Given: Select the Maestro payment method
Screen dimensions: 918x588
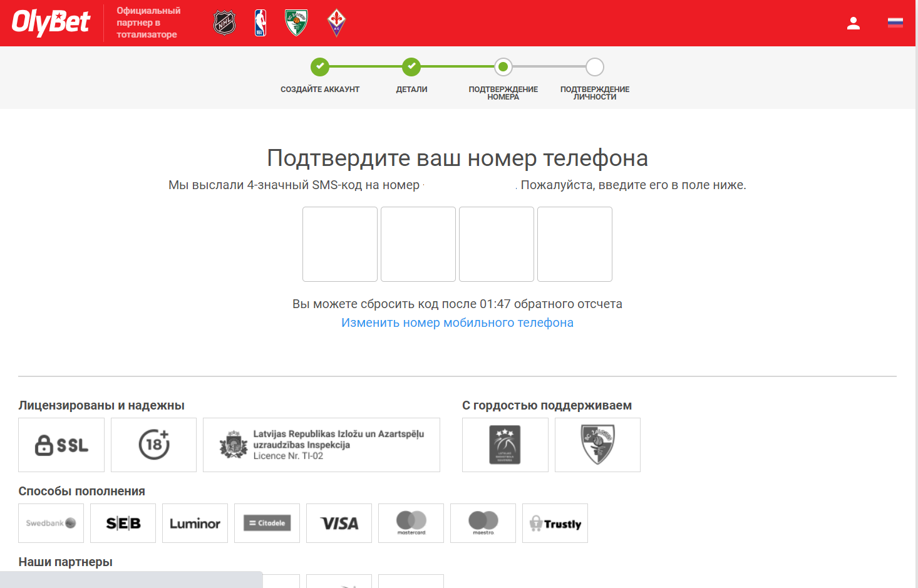Looking at the screenshot, I should [x=483, y=523].
